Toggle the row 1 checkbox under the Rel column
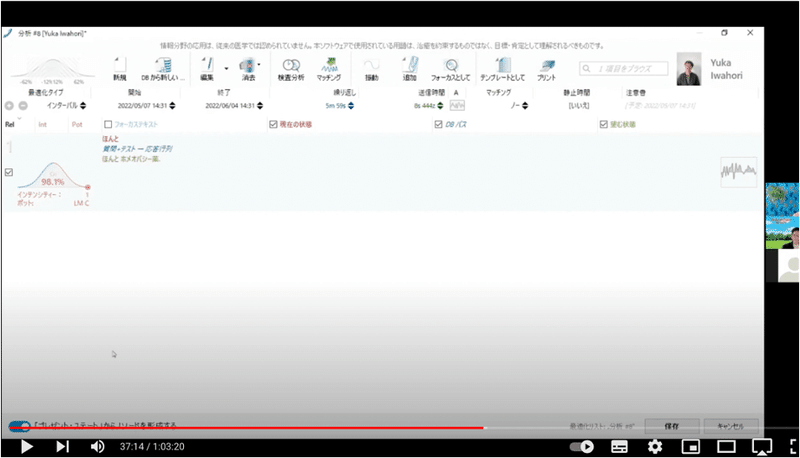This screenshot has width=800, height=458. tap(9, 172)
